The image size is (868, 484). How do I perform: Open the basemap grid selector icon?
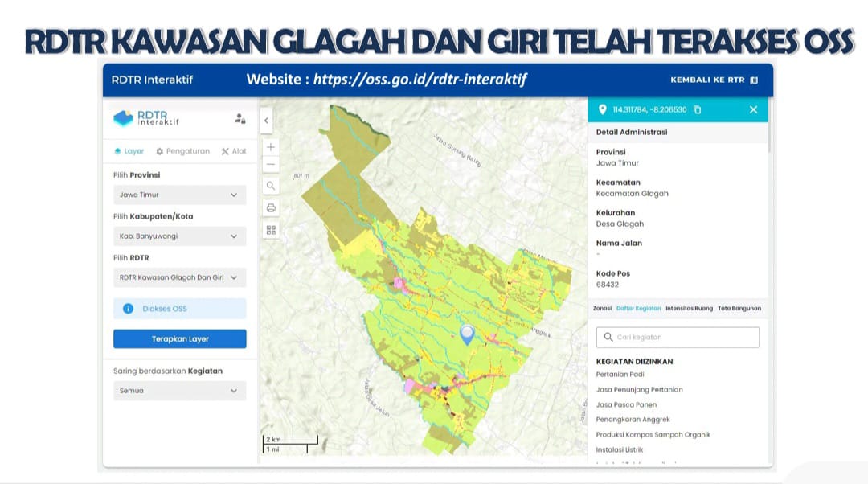pos(271,231)
